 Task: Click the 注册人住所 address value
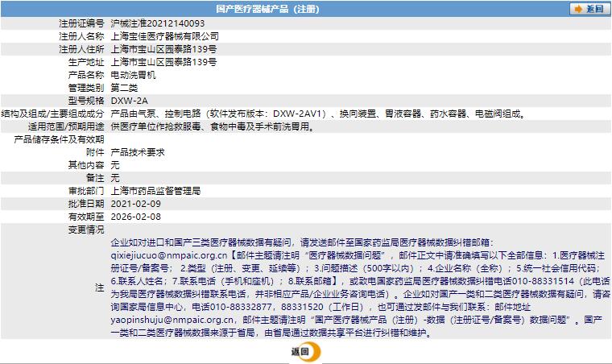[163, 49]
